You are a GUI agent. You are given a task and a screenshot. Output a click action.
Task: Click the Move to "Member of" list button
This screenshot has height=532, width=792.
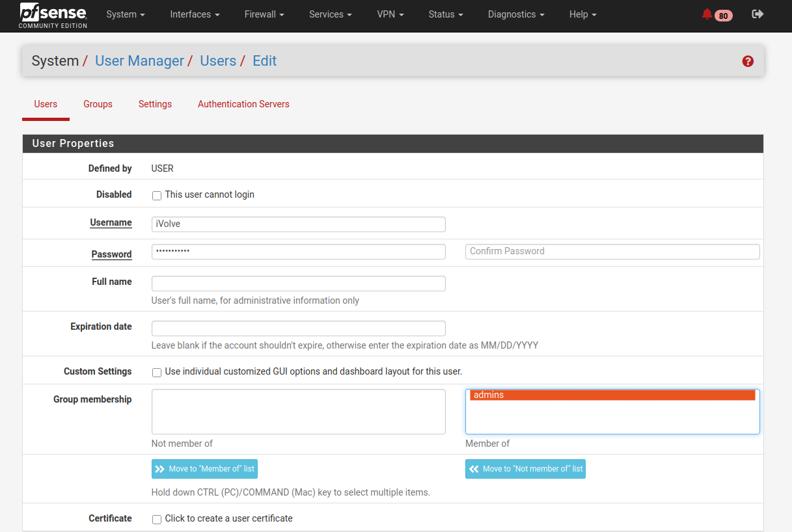[x=204, y=469]
